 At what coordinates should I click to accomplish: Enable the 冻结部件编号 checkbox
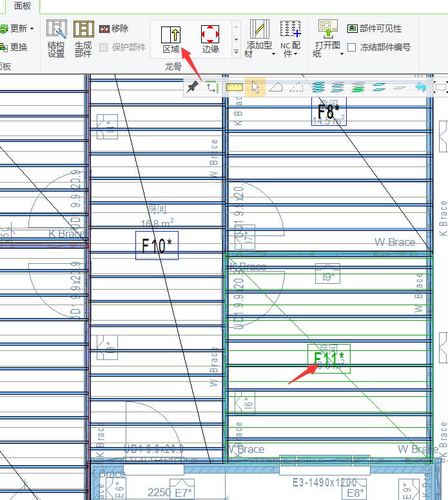click(x=351, y=48)
